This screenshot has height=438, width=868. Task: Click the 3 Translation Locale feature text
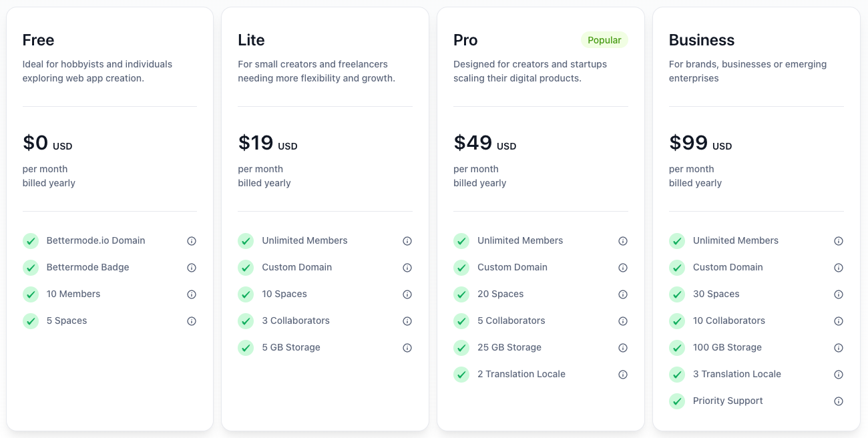click(736, 374)
